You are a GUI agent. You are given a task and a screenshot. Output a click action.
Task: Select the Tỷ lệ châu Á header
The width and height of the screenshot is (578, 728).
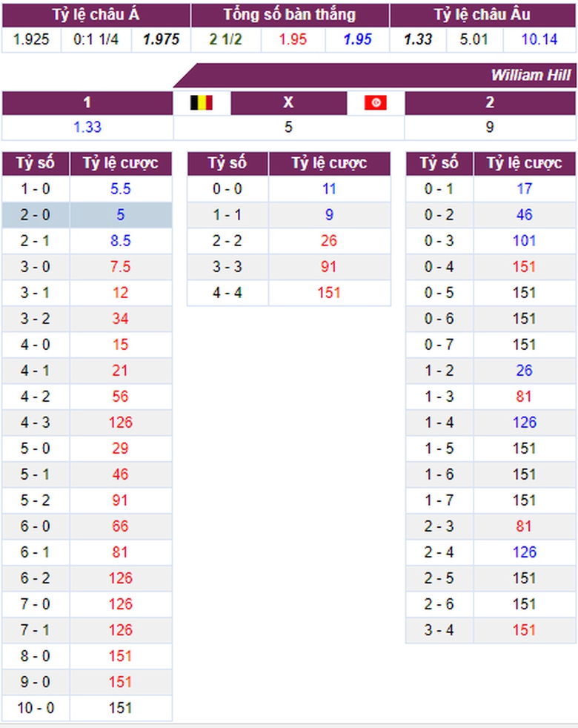[96, 15]
